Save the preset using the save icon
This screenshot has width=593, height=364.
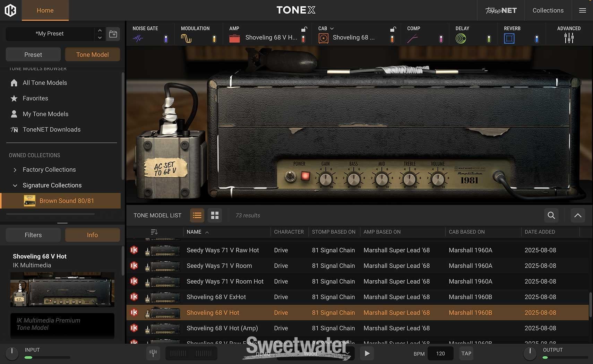(113, 34)
